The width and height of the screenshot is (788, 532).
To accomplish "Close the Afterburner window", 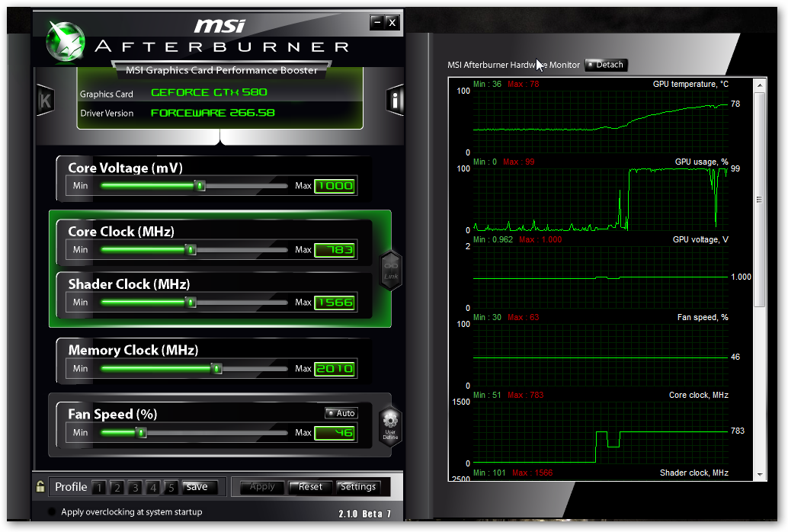I will coord(392,22).
